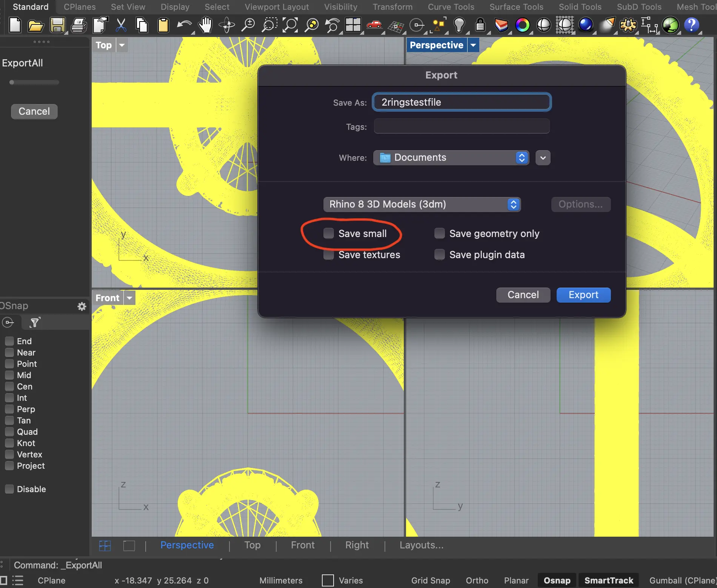Open Layers panel icon
This screenshot has height=588, width=717.
coord(501,25)
